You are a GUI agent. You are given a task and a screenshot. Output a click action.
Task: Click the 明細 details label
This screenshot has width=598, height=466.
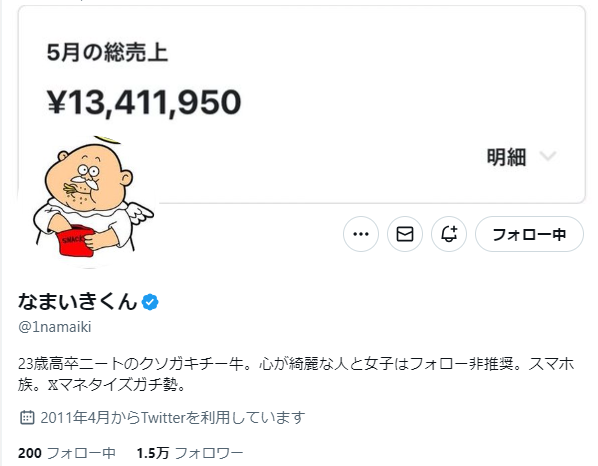click(x=506, y=157)
